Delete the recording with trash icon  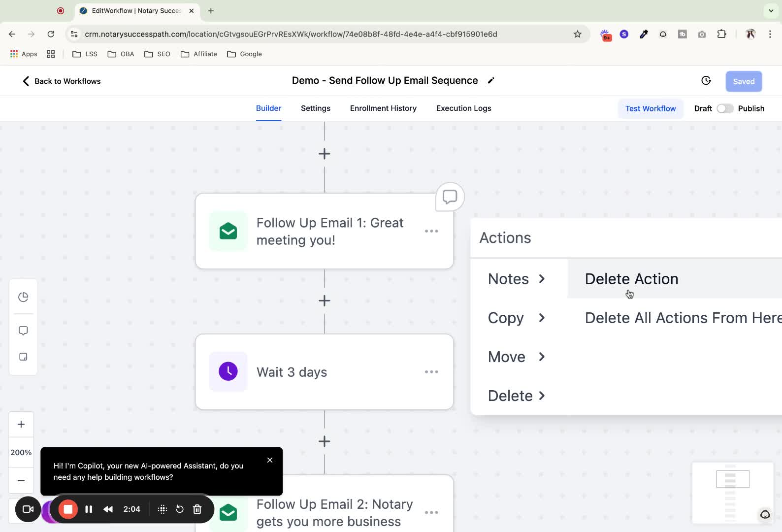(x=197, y=509)
